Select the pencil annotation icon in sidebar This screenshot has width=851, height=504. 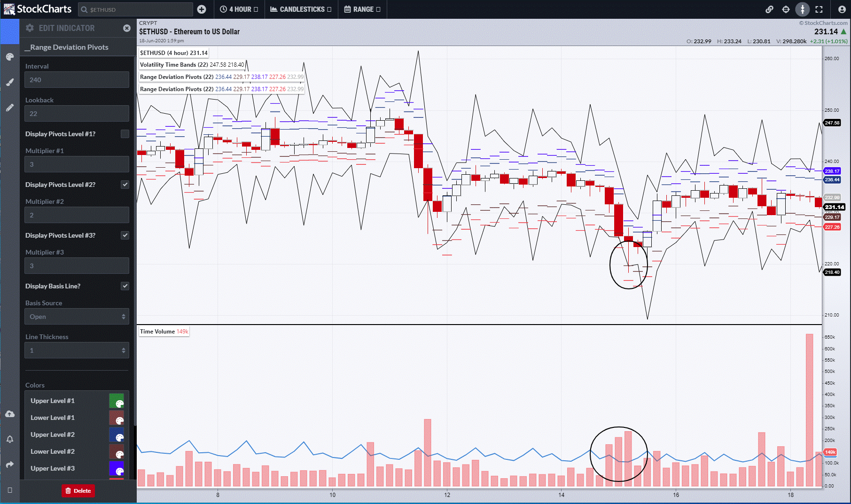(10, 108)
